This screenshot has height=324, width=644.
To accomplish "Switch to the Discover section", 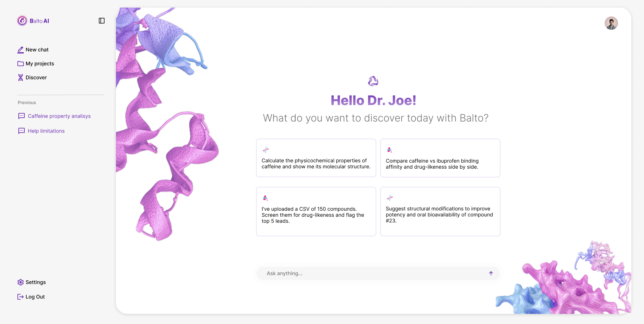I will pos(36,77).
